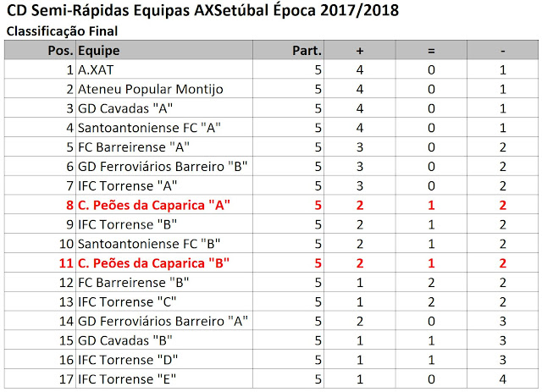
Task: Select position number 17 cell
Action: (x=40, y=379)
